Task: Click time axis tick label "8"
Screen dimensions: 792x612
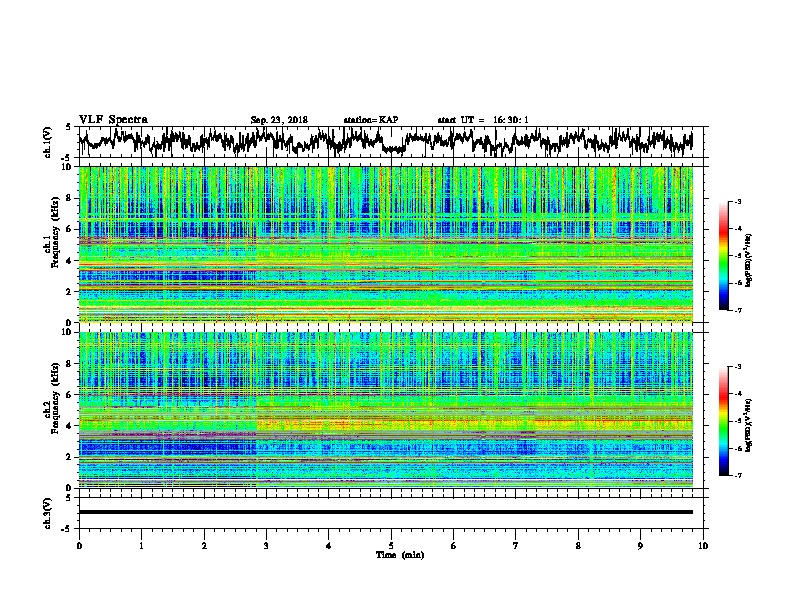Action: (578, 546)
